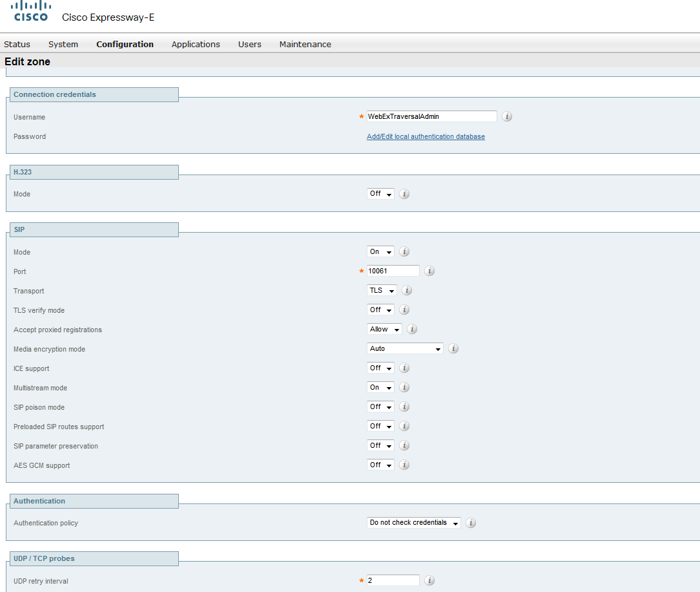Click the Cisco Expressway-E product title

(108, 17)
